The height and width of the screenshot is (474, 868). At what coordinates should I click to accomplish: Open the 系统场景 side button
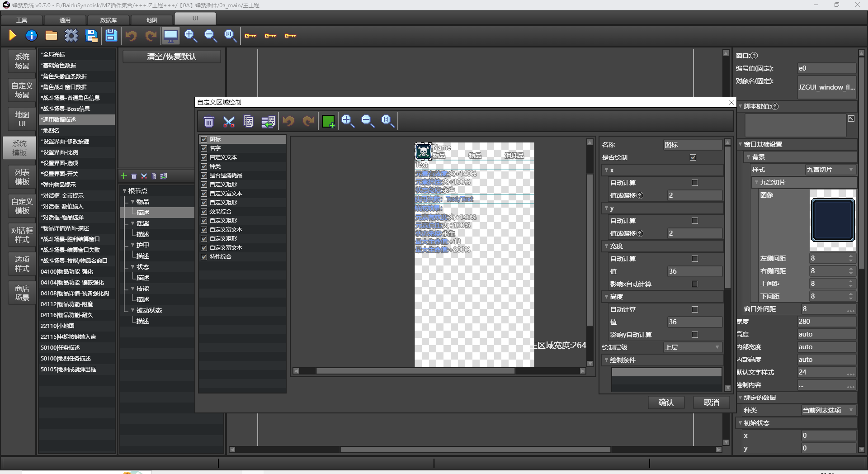tap(22, 61)
